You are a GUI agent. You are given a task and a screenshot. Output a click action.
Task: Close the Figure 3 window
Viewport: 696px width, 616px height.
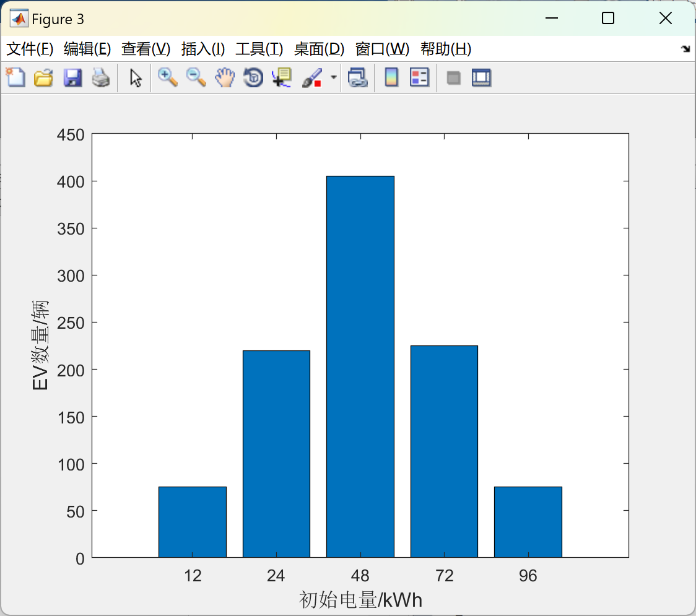(x=666, y=18)
